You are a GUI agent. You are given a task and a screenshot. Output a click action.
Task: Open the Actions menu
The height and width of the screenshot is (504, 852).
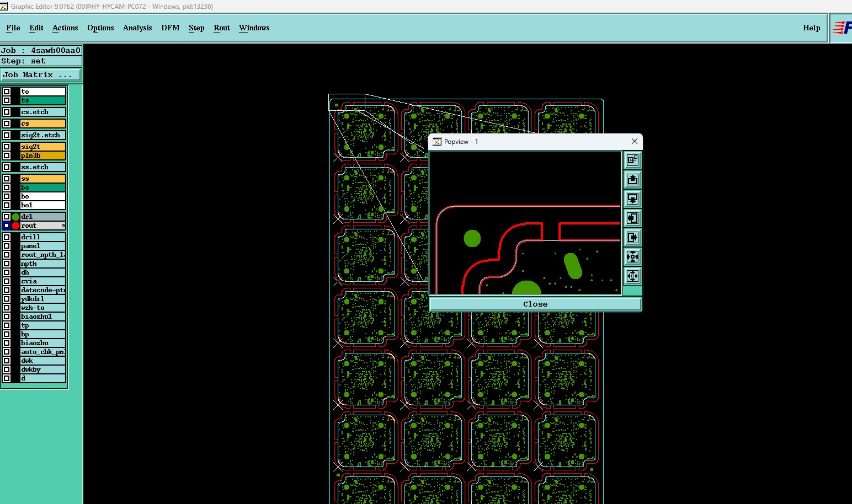point(65,28)
